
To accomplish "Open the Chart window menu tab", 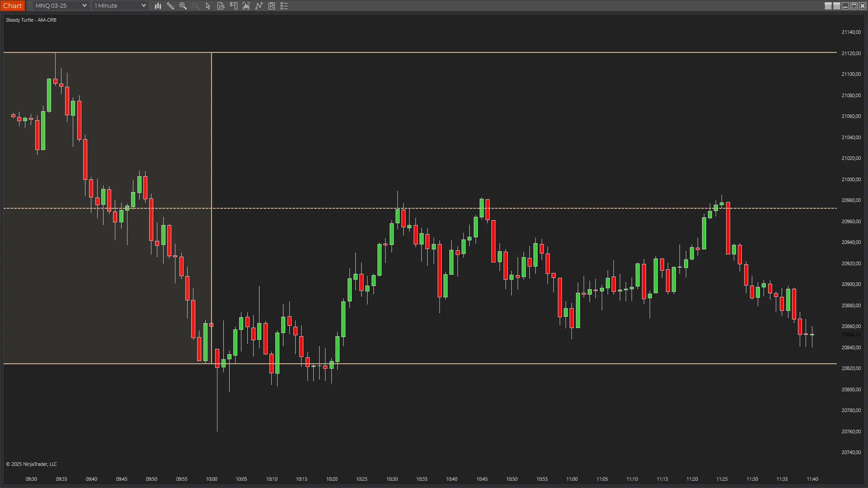I will tap(13, 5).
